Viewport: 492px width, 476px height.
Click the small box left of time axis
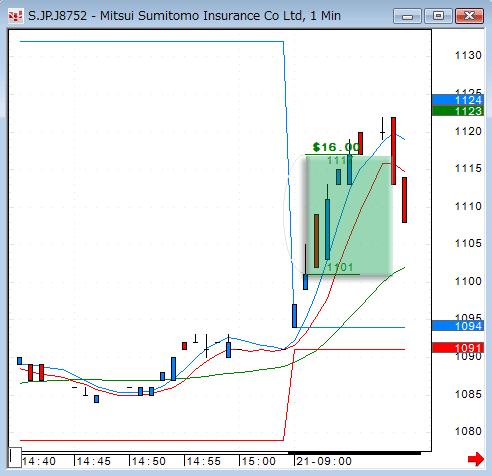(x=15, y=457)
